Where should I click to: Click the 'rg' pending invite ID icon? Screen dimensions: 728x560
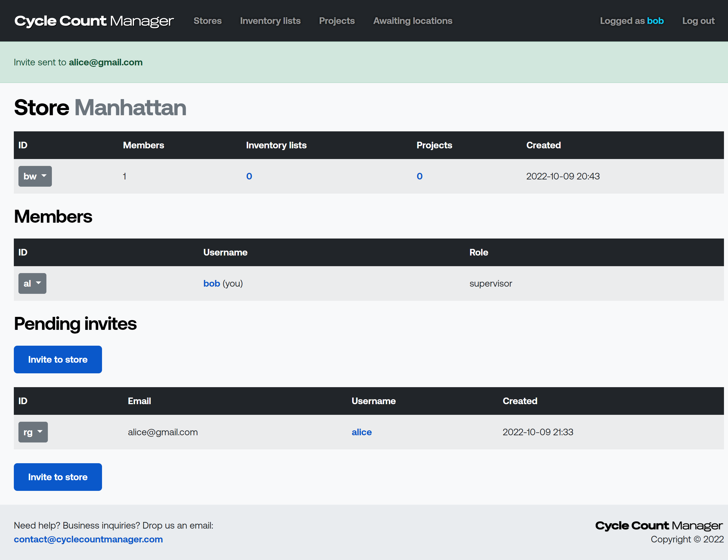pyautogui.click(x=33, y=432)
